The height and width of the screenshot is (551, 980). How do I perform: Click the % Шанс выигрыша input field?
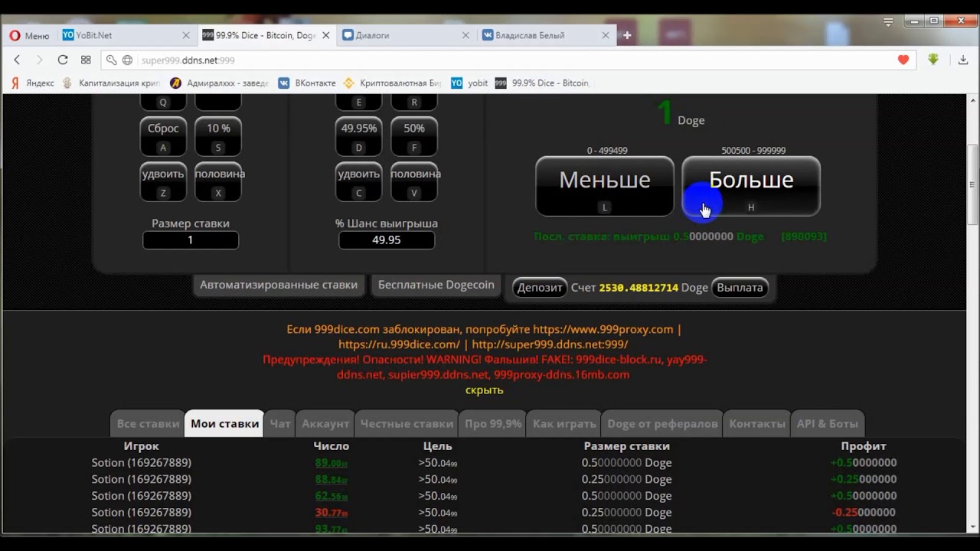[x=387, y=240]
